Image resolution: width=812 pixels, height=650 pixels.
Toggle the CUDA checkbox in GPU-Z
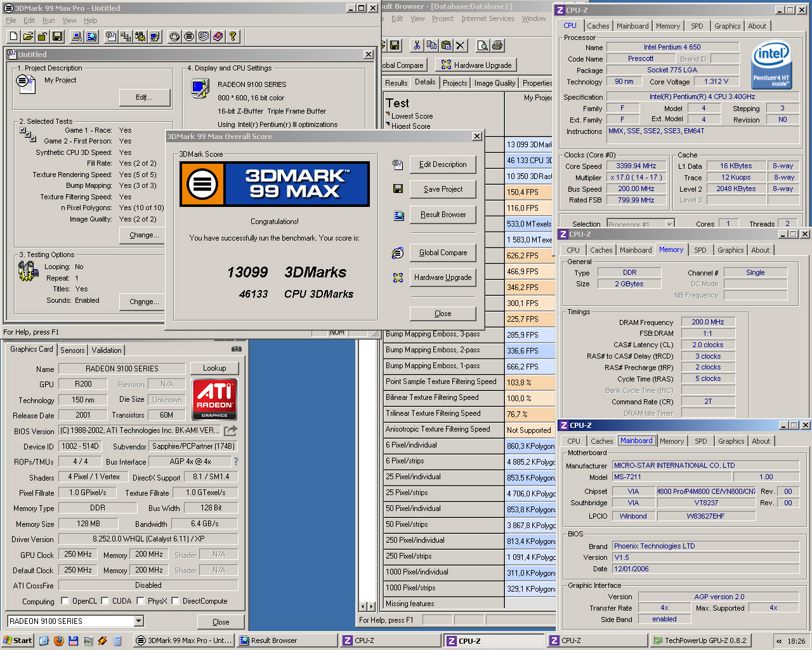(105, 600)
